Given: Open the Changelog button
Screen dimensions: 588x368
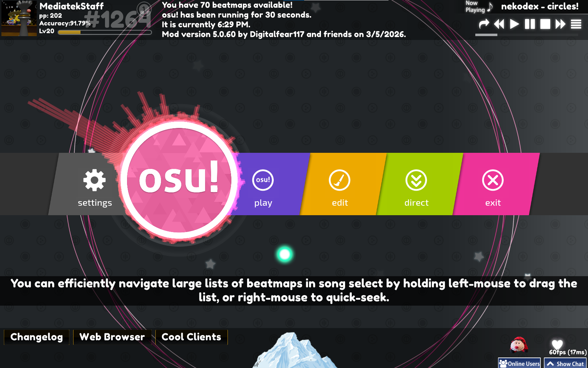Looking at the screenshot, I should (x=36, y=337).
